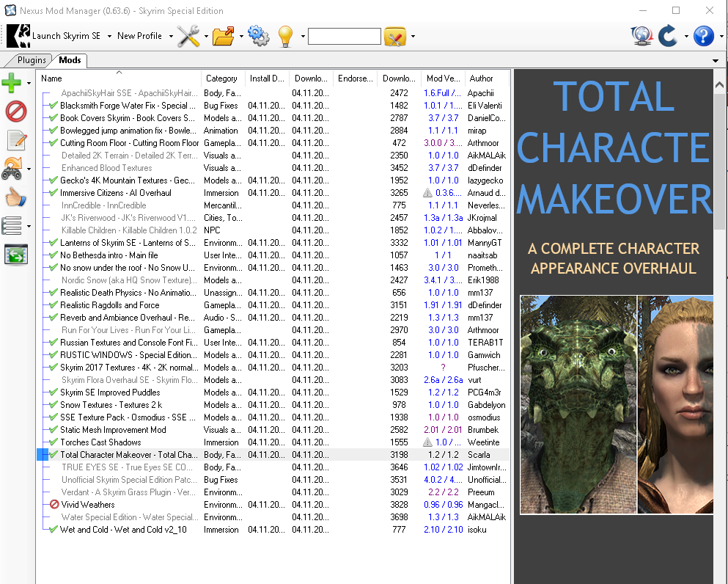Toggle Book Covers Skyrim checkmark
This screenshot has width=728, height=584.
pyautogui.click(x=54, y=118)
